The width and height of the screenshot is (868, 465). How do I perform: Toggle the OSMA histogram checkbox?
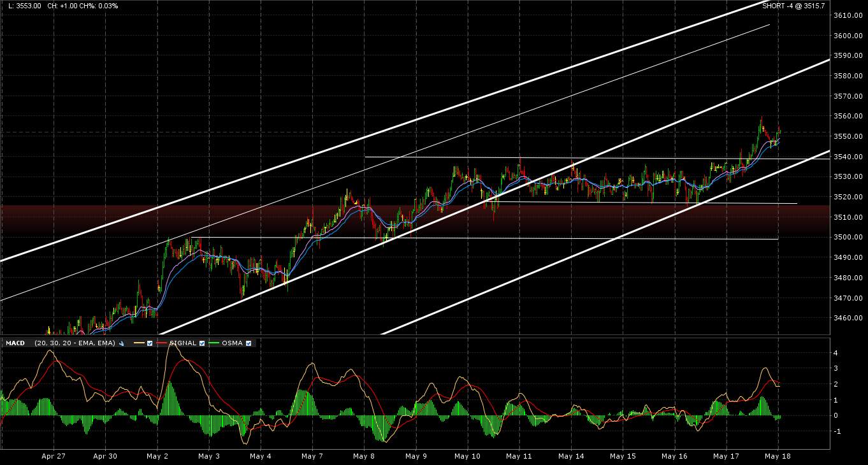pos(249,343)
